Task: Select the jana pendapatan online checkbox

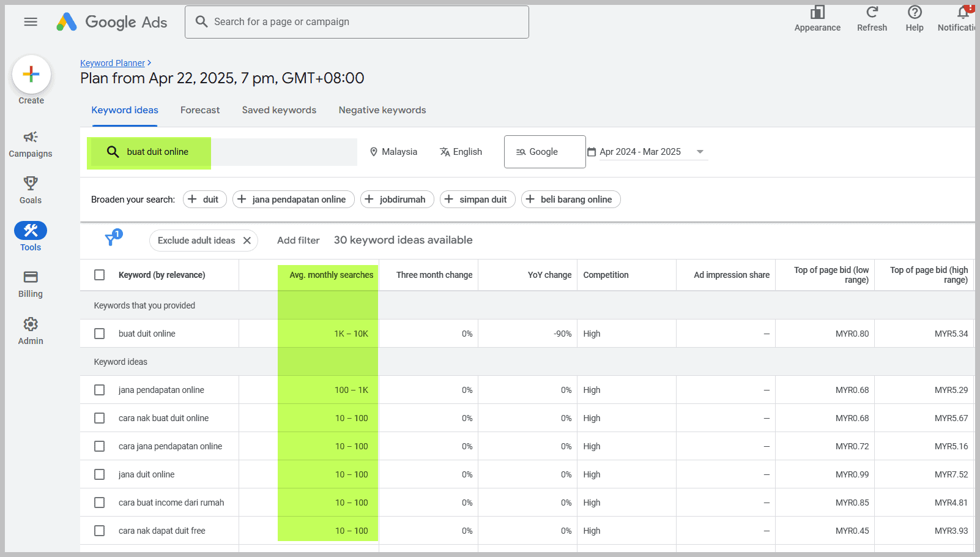Action: (100, 390)
